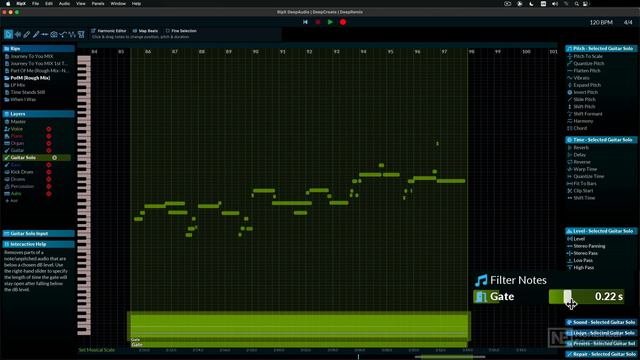Open the Apple menu
Screen dimensions: 640x360
click(x=8, y=4)
